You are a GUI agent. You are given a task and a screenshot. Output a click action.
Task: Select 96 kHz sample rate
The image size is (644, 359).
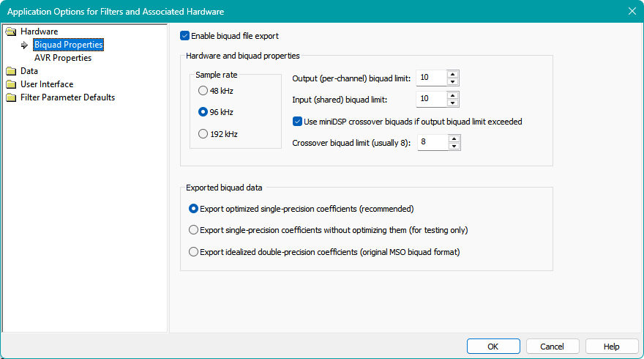click(203, 112)
